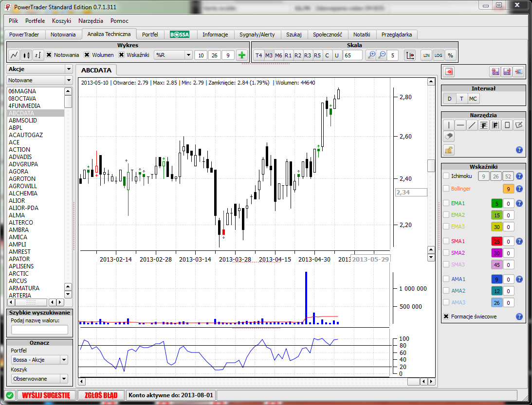
Task: Select the candlestick chart type icon
Action: pos(26,55)
